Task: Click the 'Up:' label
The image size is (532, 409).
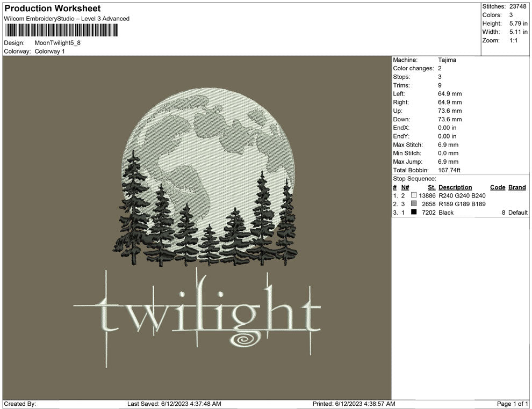Action: 397,111
